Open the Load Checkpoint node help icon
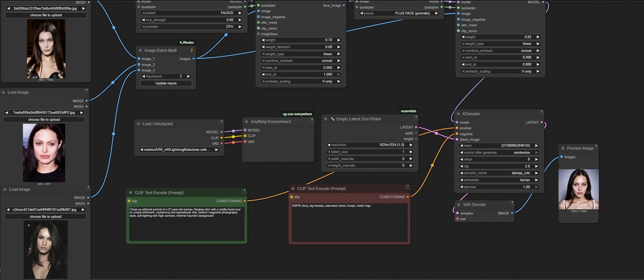Image resolution: width=644 pixels, height=280 pixels. tap(221, 122)
